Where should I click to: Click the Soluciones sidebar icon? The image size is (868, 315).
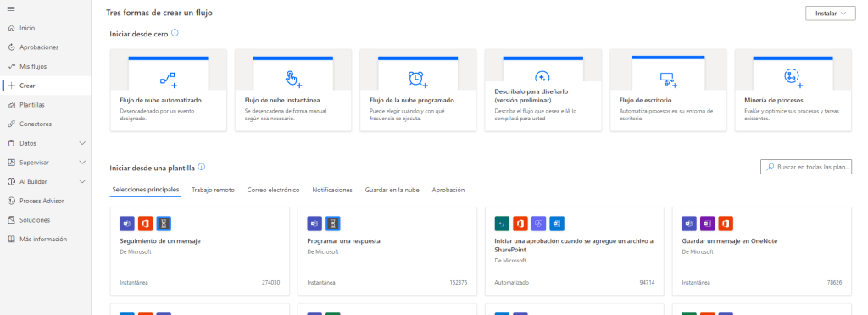(11, 220)
